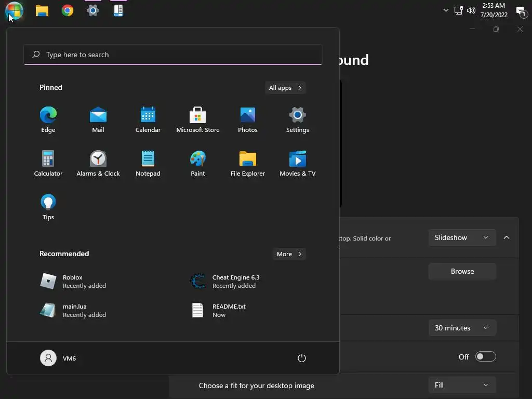
Task: Open File Explorer from pinned apps
Action: (x=248, y=163)
